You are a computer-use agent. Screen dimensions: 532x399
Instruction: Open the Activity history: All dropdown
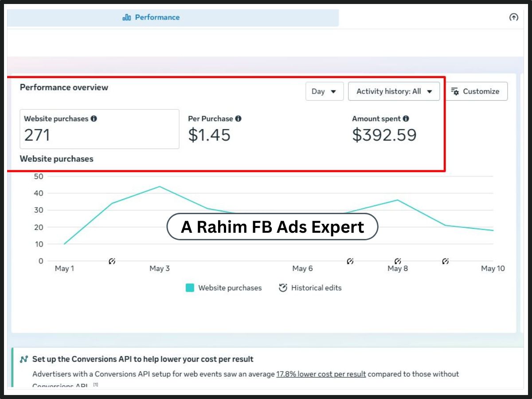pyautogui.click(x=394, y=91)
